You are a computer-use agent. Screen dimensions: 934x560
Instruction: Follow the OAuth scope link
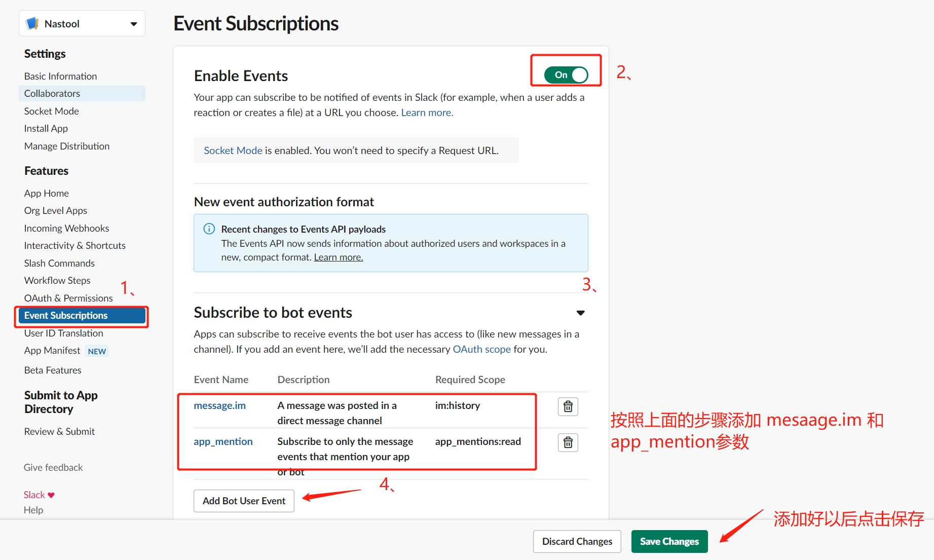pos(481,349)
